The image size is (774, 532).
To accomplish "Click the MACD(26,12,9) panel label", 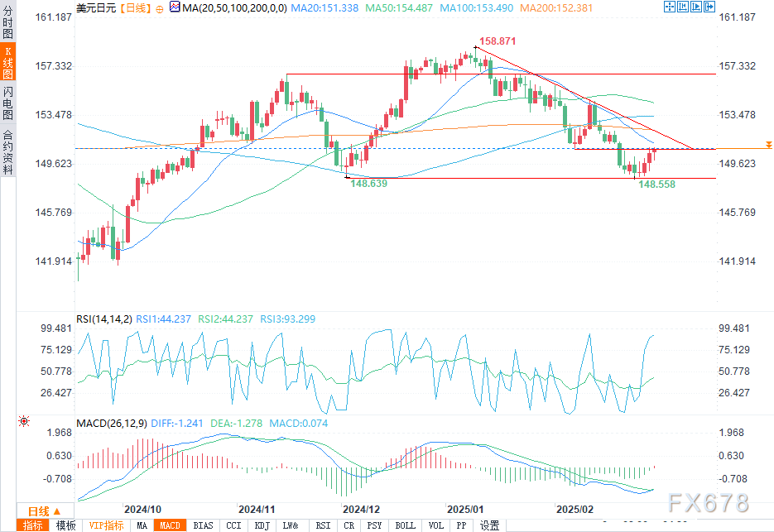I will click(112, 423).
